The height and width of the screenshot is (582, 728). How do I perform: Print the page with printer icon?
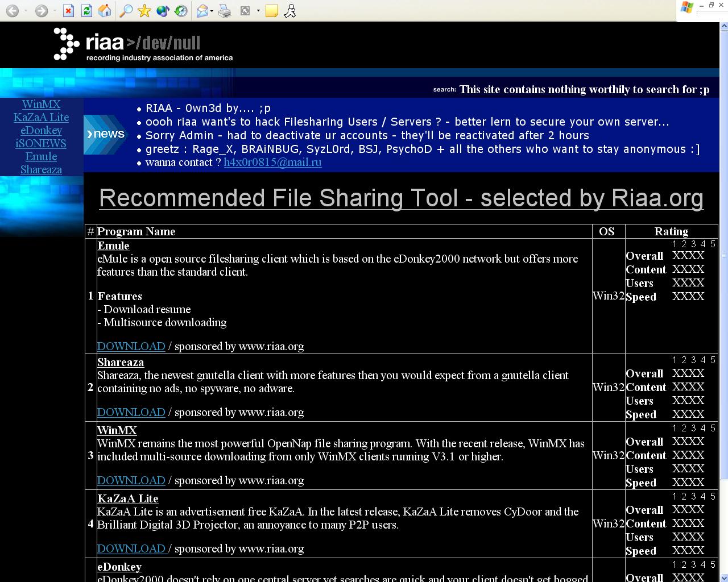pyautogui.click(x=225, y=11)
